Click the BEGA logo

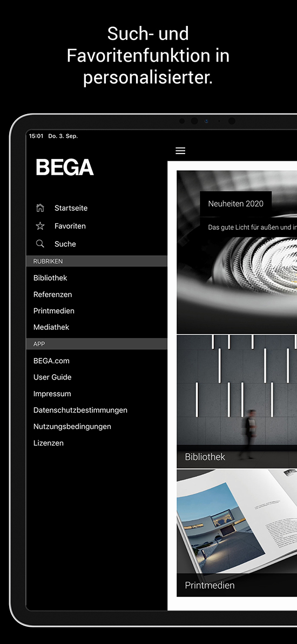click(x=65, y=167)
